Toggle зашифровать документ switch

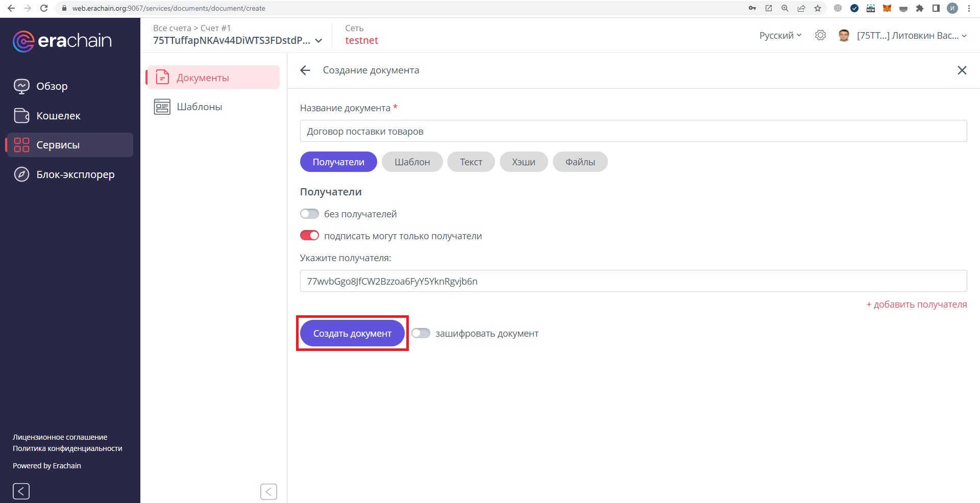point(421,333)
